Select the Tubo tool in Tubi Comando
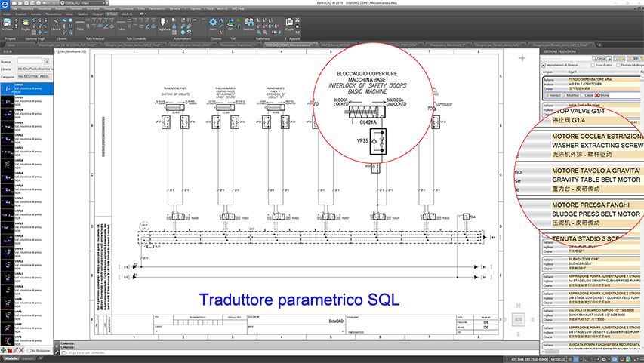This screenshot has height=363, width=644. (x=121, y=25)
